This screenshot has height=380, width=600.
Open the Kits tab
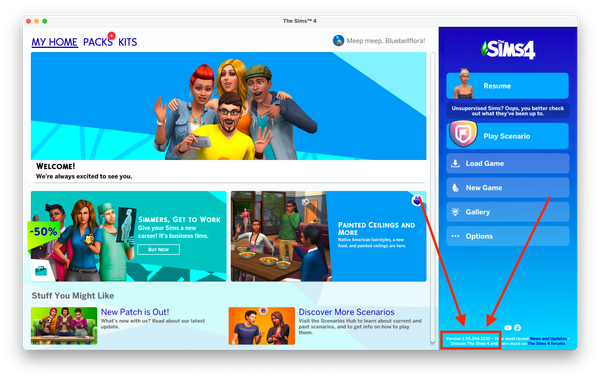127,42
